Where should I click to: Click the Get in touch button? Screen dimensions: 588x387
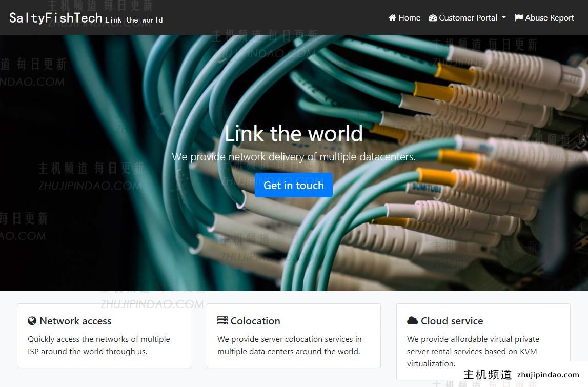(294, 185)
